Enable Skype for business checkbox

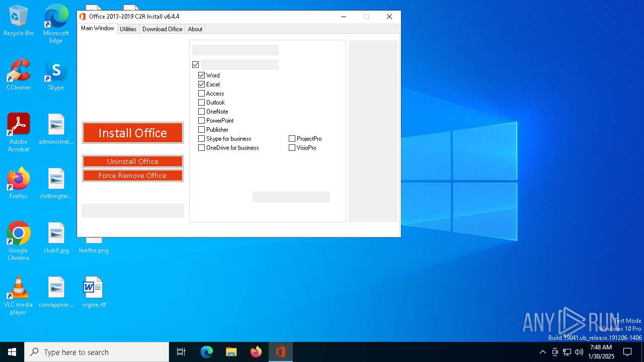201,139
